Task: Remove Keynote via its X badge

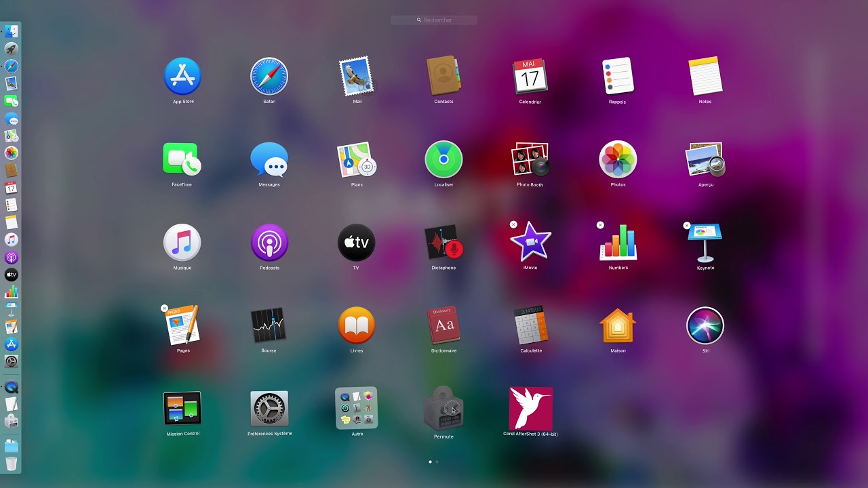Action: click(687, 225)
